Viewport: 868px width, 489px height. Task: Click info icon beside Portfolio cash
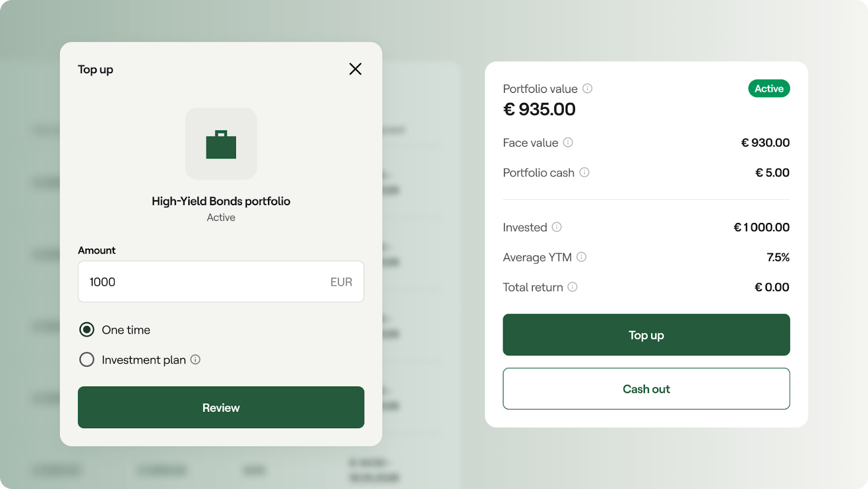[x=584, y=173]
